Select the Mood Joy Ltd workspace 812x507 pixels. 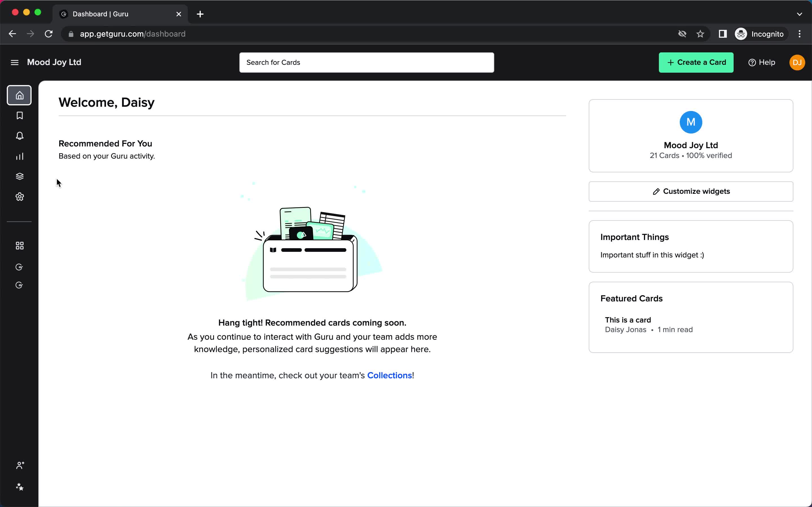[x=54, y=62]
